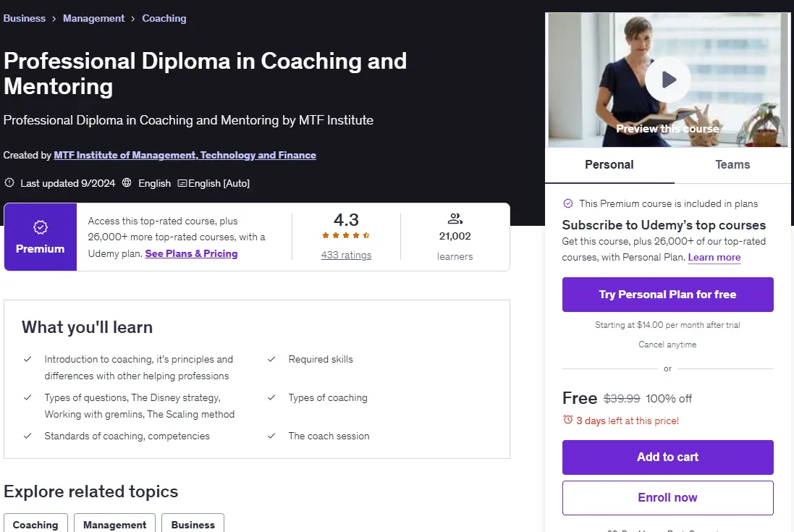
Task: Open MTF Institute creator profile link
Action: point(185,155)
